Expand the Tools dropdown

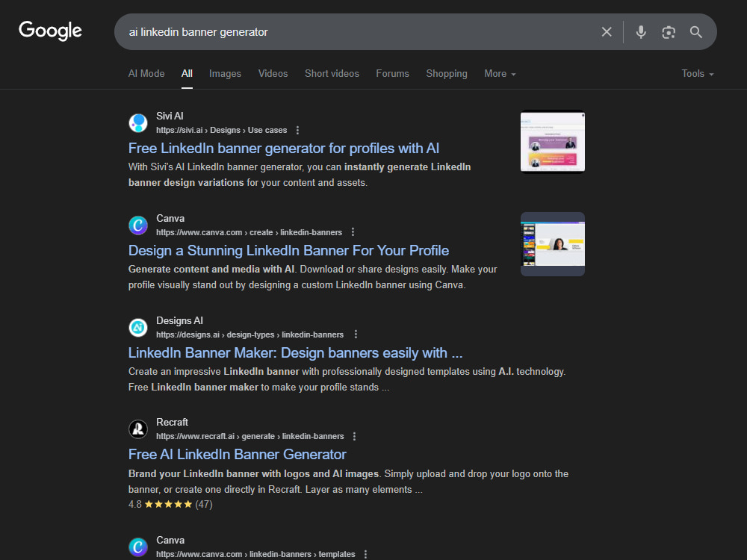pos(698,74)
